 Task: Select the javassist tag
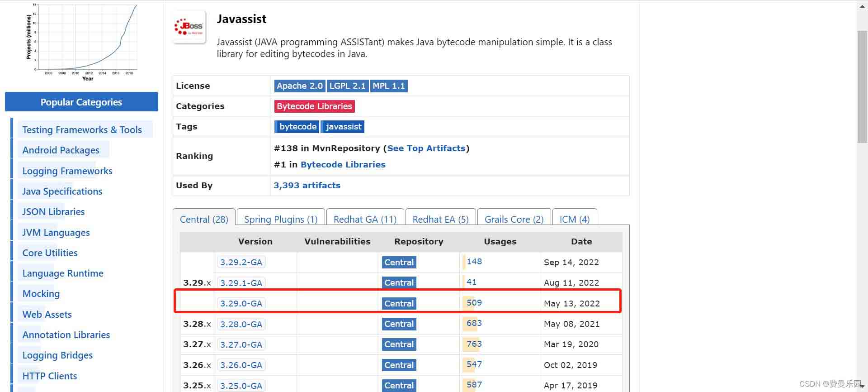click(x=343, y=127)
